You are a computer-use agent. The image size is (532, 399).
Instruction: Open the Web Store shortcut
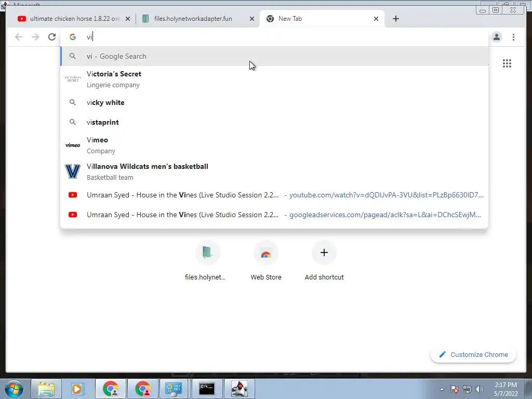[x=266, y=261]
